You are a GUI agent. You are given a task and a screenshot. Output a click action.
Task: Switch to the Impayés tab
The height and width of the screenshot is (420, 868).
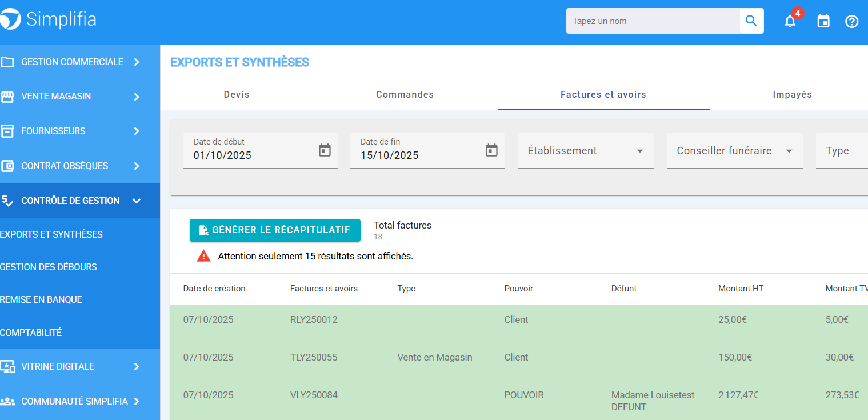pos(792,95)
